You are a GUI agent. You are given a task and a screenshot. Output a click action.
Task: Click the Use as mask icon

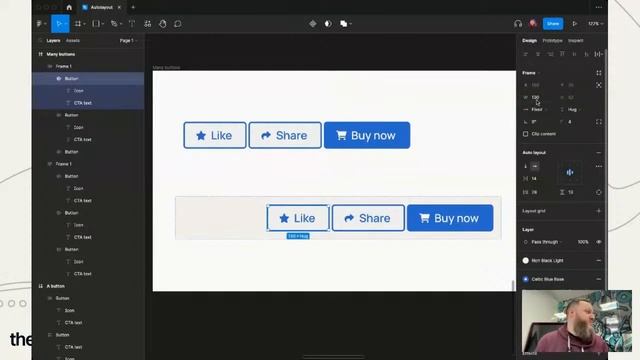click(x=328, y=24)
